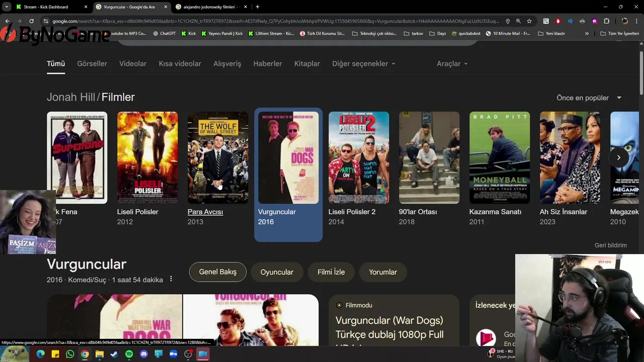This screenshot has height=362, width=644.
Task: Bookmark this page with the star icon
Action: pos(529,21)
